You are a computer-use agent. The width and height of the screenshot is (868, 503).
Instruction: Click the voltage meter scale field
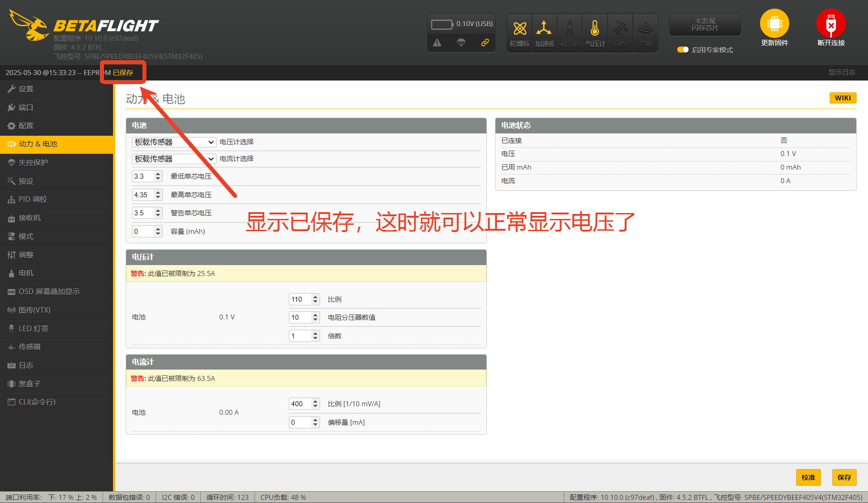coord(304,299)
